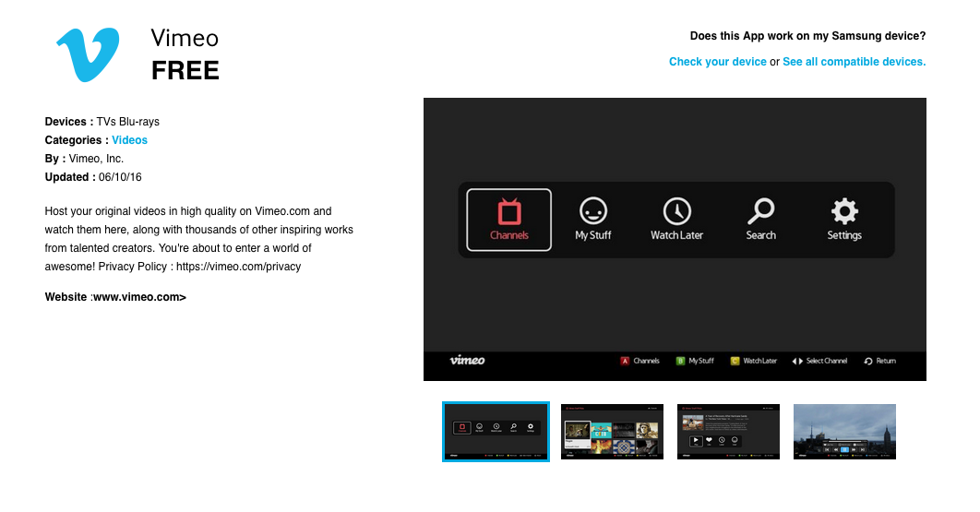Click the Vimeo logo icon
Screen dimensions: 980x512
point(88,54)
